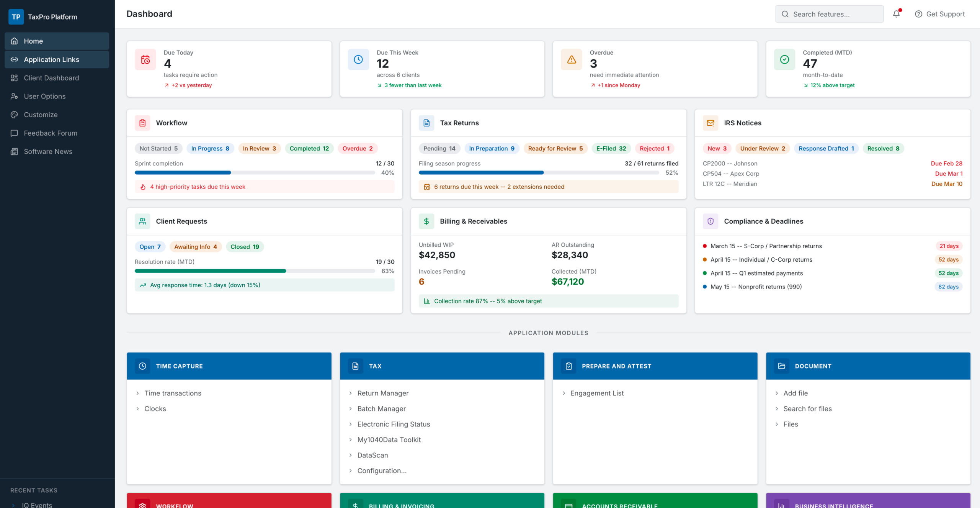Click the Sprint completion progress bar

click(x=255, y=173)
